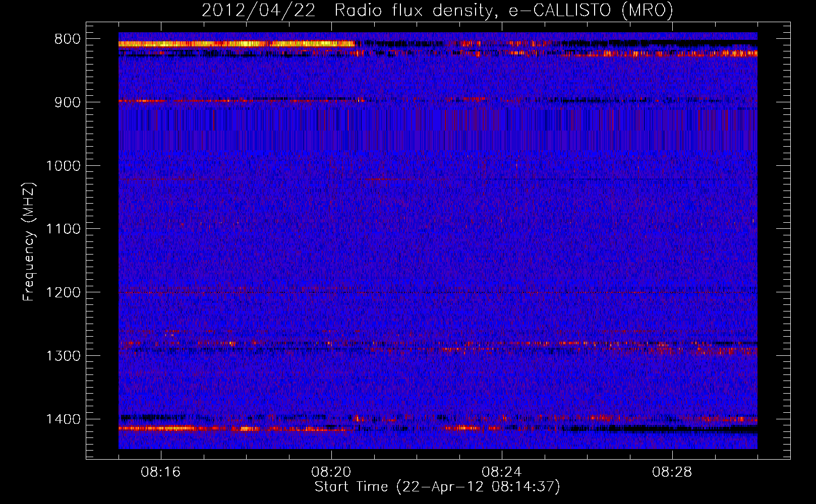Click the 1100 frequency tick label

coord(63,229)
